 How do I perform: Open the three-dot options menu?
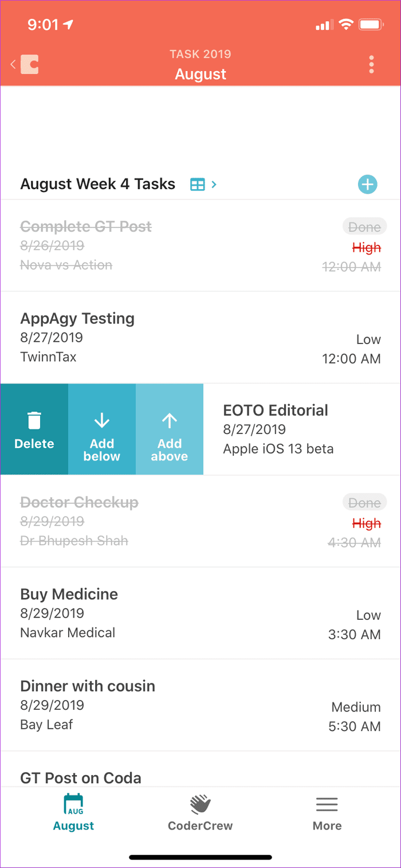372,64
